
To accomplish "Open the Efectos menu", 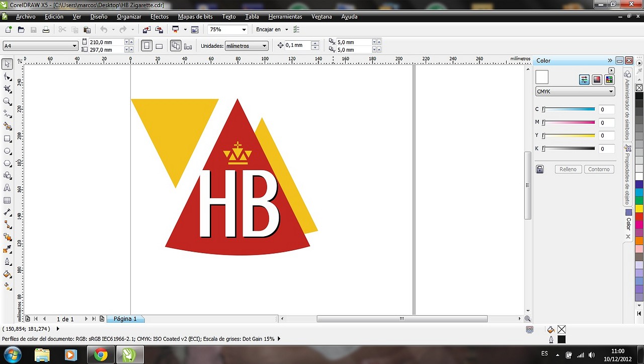I will coord(159,17).
